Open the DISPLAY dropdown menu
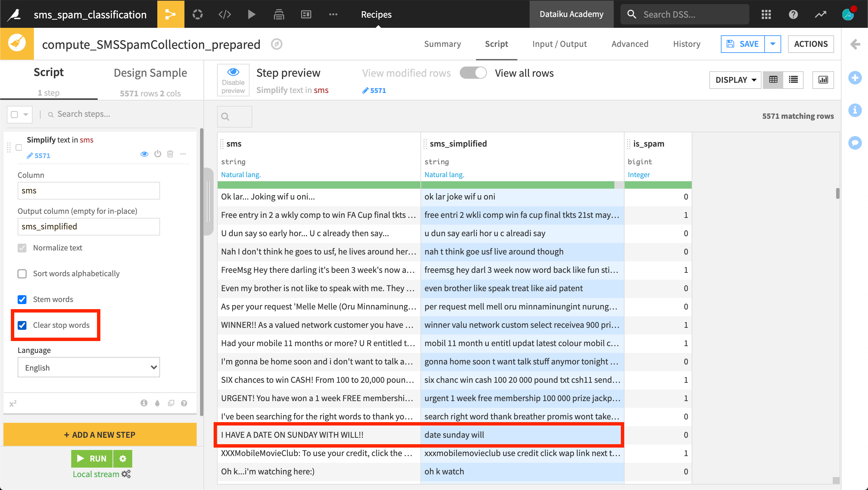Image resolution: width=868 pixels, height=490 pixels. (735, 80)
